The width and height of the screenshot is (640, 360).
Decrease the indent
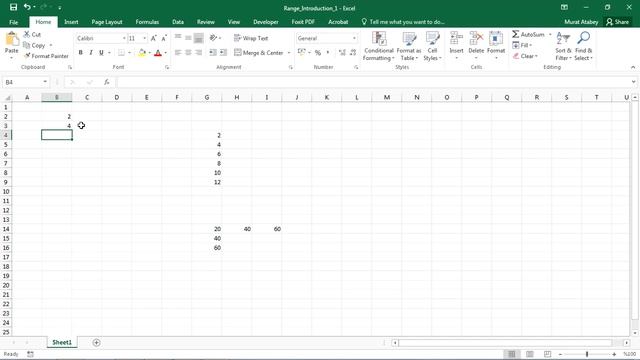tap(213, 53)
